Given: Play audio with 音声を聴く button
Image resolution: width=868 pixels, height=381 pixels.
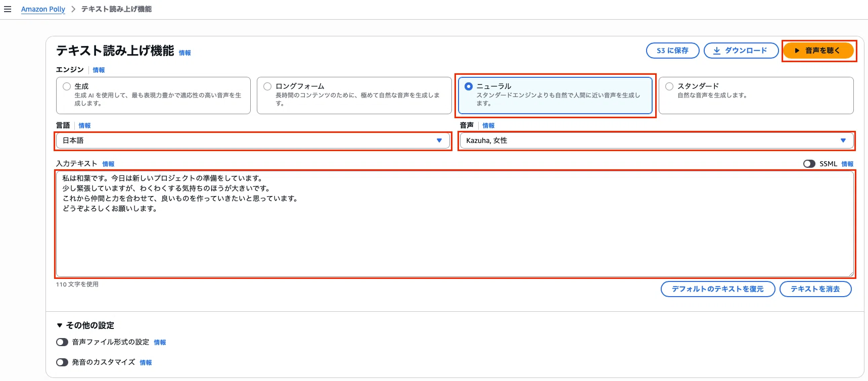Looking at the screenshot, I should (x=818, y=51).
